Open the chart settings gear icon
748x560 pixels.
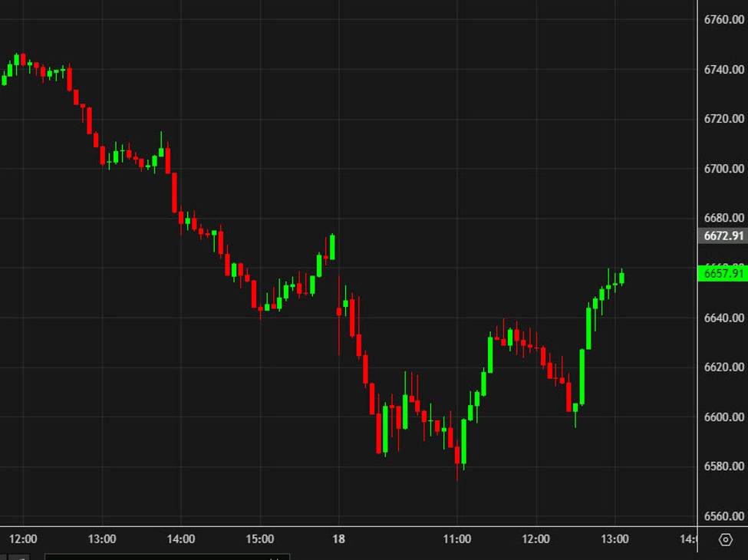(x=726, y=539)
